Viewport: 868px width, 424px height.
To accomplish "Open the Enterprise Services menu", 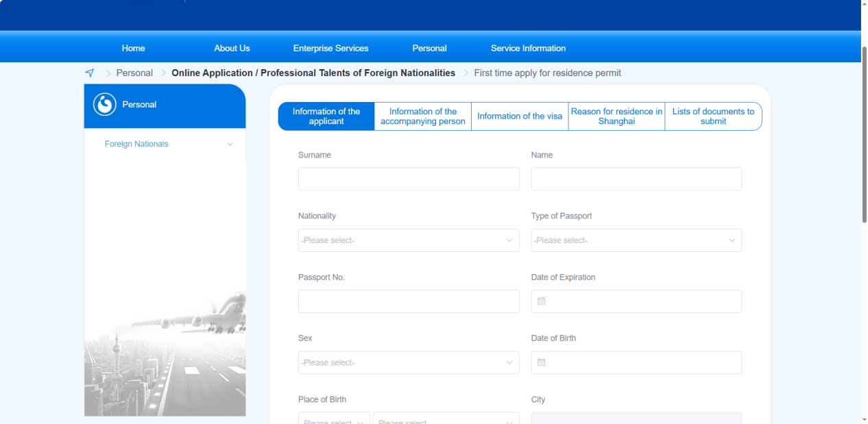I will (331, 48).
